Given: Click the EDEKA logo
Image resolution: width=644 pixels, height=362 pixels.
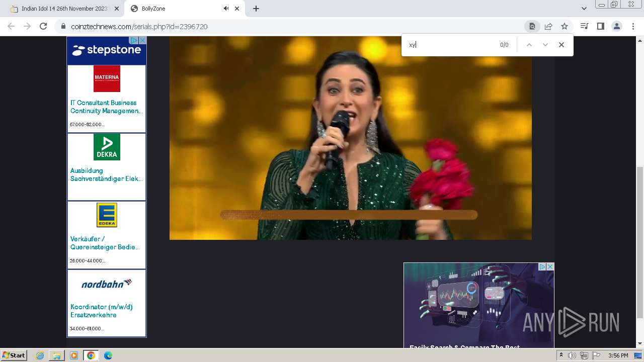Looking at the screenshot, I should coord(107,215).
